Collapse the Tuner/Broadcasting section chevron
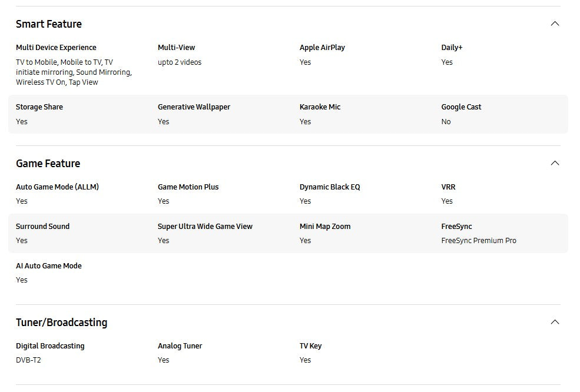580x392 pixels. click(x=554, y=322)
